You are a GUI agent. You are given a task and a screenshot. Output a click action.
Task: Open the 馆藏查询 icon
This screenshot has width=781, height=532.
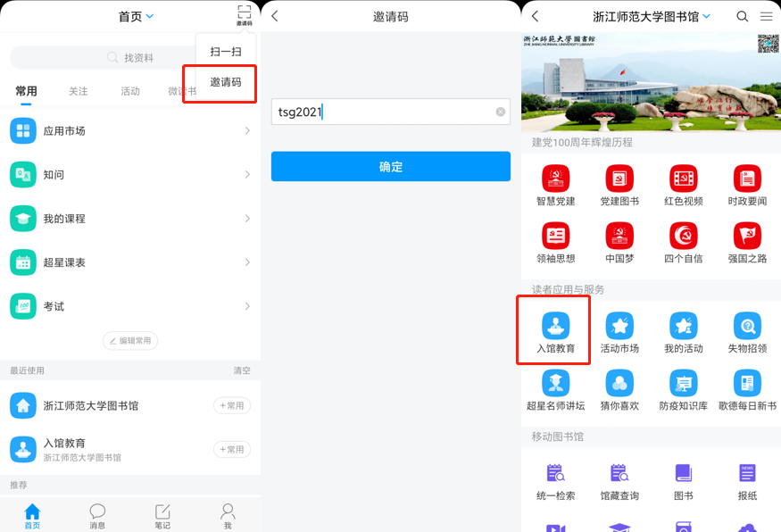(619, 473)
